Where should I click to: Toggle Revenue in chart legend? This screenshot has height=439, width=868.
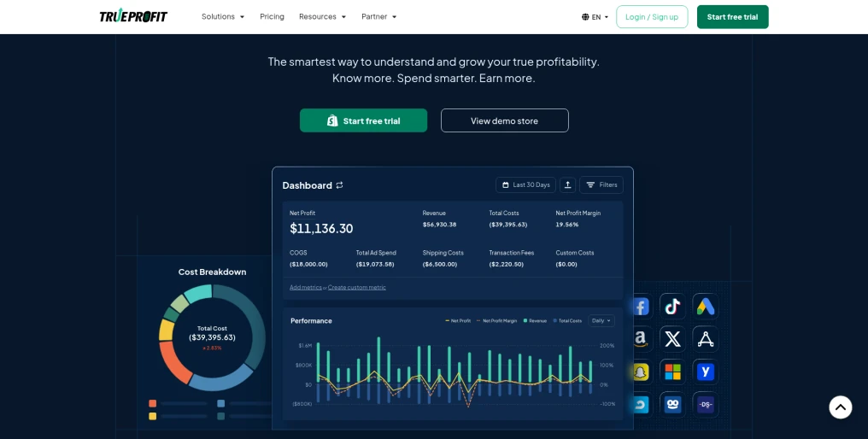(535, 321)
